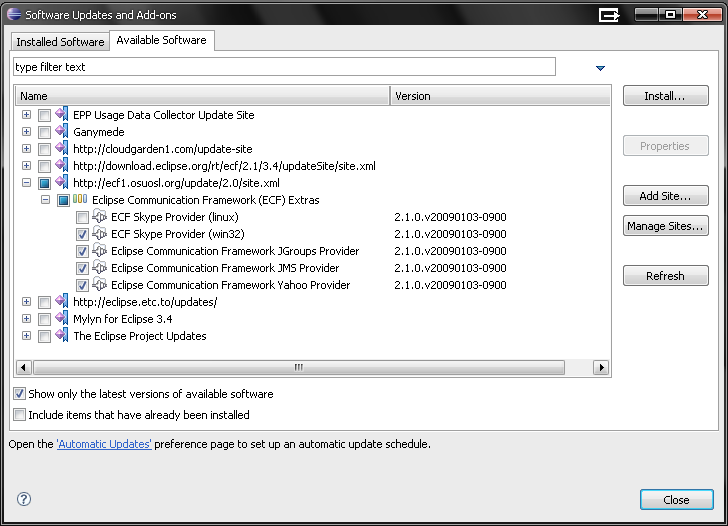Screen dimensions: 728x526
Task: Select the http://eclipse.etc.to/updates/ row
Action: [x=145, y=302]
